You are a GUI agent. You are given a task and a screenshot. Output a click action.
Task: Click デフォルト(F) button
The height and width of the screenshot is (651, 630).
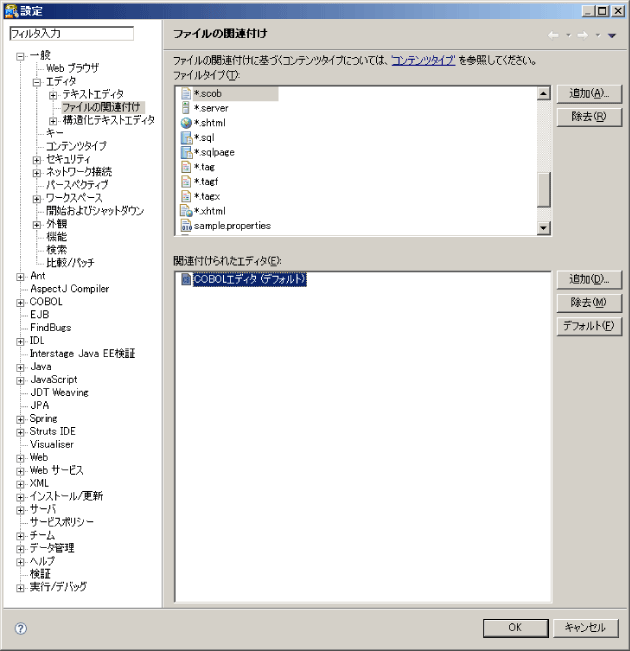[589, 326]
